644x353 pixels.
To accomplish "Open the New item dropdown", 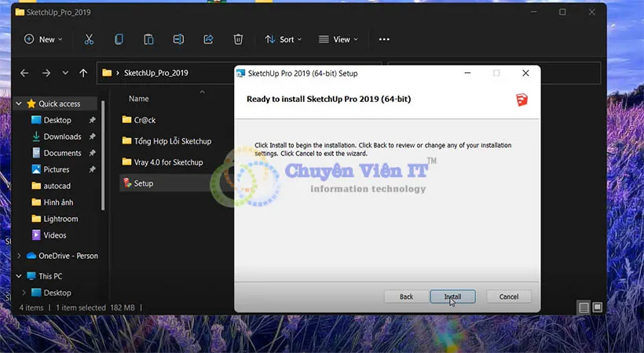I will click(44, 39).
